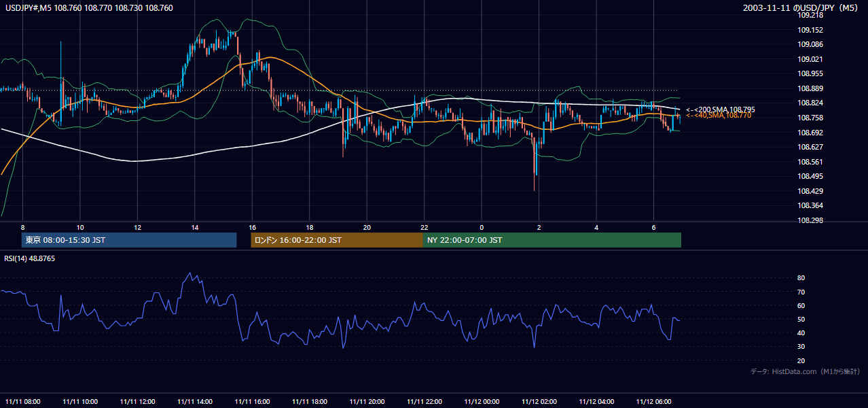The width and height of the screenshot is (868, 408).
Task: Select hour marker 0 under price chart
Action: pyautogui.click(x=482, y=227)
